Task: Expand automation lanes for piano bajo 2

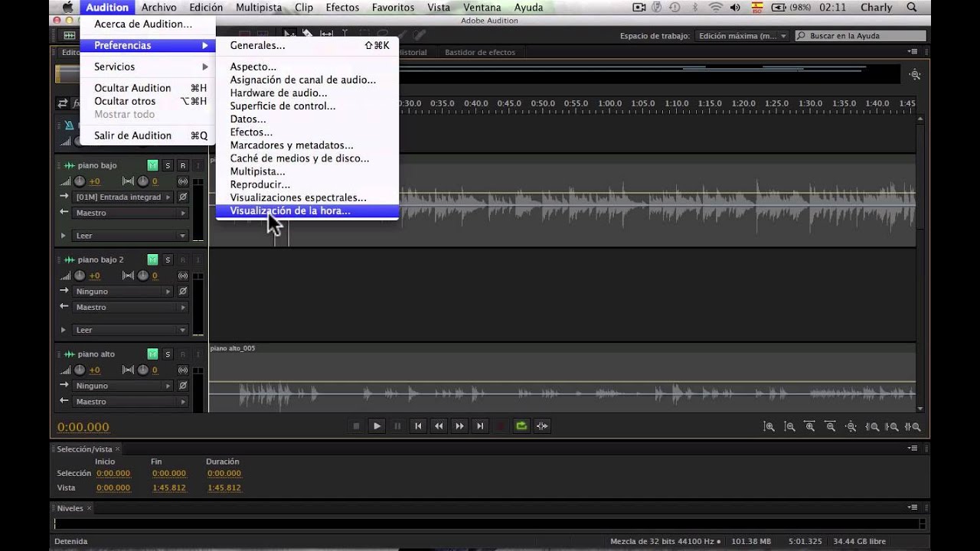Action: click(64, 330)
